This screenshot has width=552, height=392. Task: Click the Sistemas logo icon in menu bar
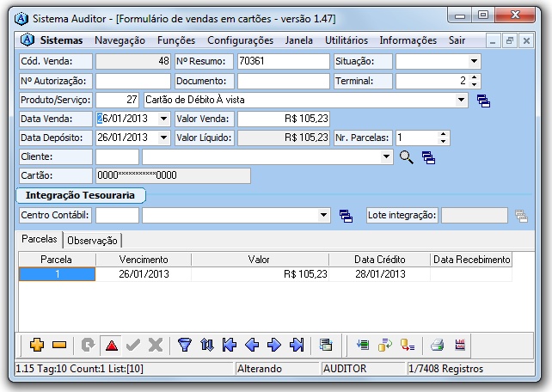tap(28, 40)
